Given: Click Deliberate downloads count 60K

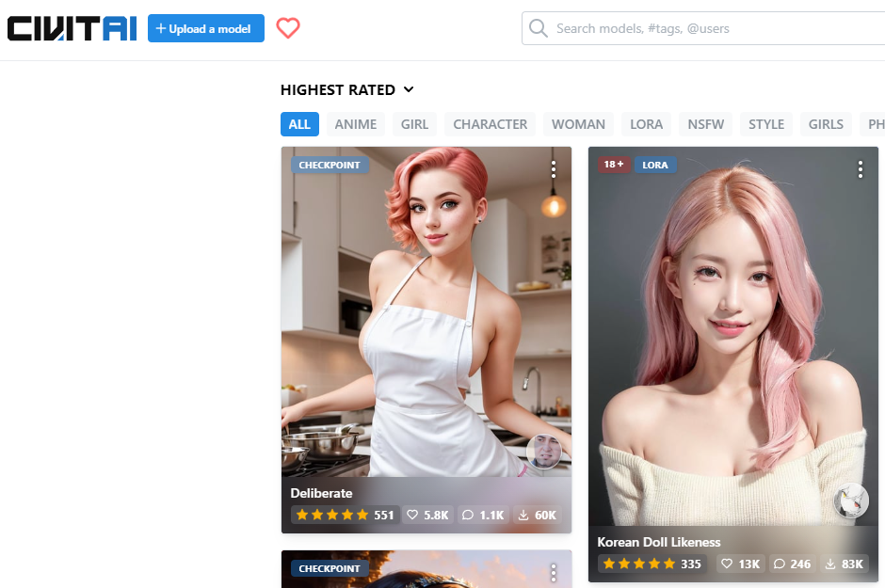Looking at the screenshot, I should 538,515.
